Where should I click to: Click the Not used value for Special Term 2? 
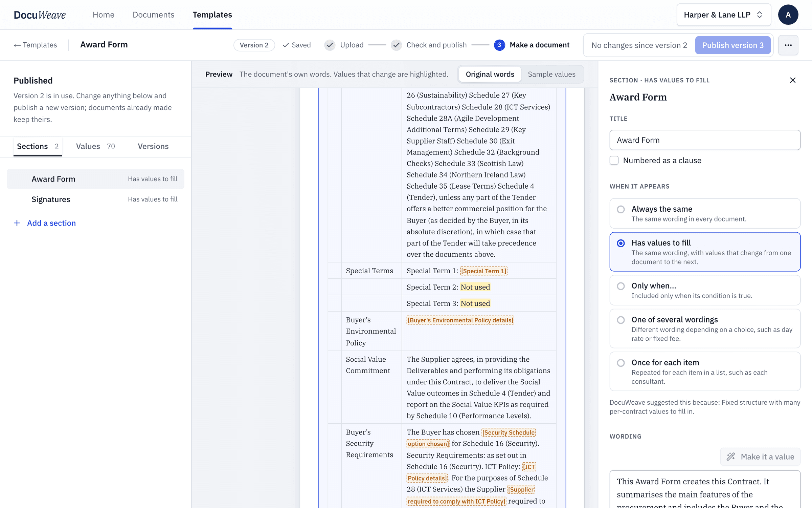(475, 287)
